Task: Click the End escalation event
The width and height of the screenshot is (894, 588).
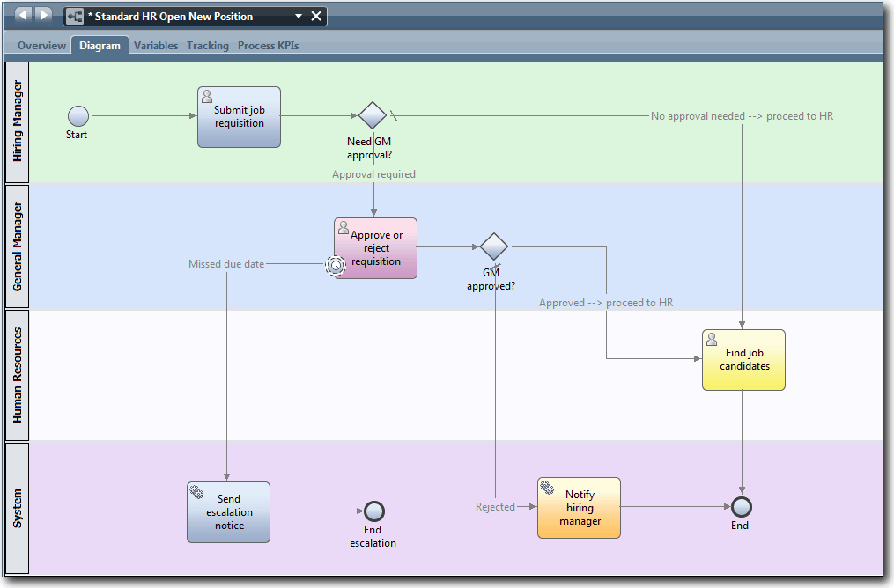Action: (373, 513)
